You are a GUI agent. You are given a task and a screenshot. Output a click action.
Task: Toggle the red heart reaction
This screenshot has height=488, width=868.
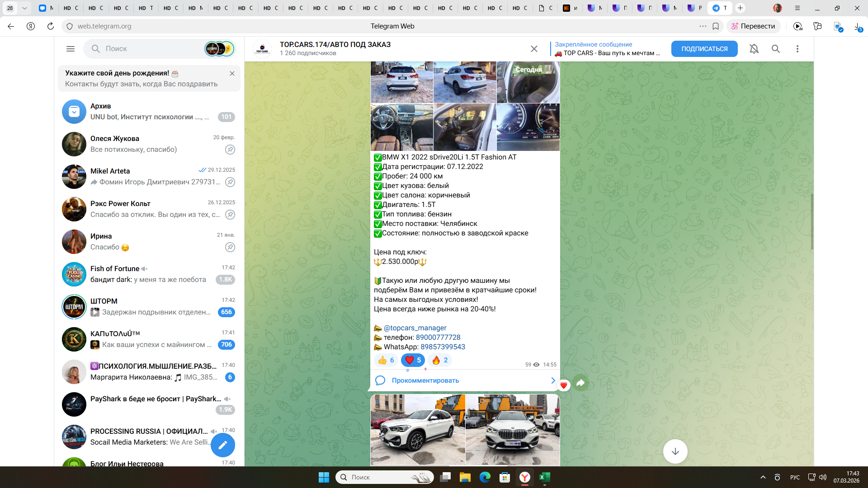click(x=413, y=360)
